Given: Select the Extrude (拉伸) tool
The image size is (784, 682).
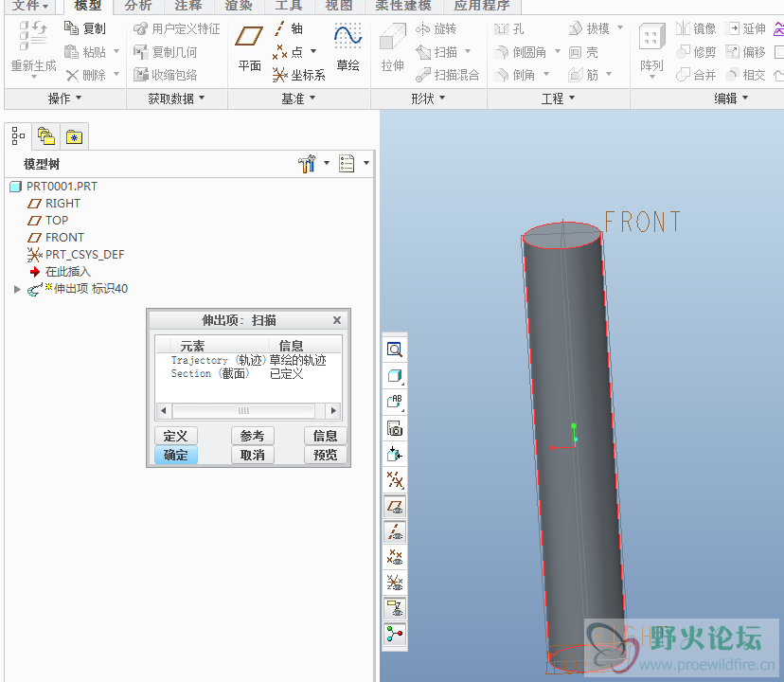Looking at the screenshot, I should point(393,48).
